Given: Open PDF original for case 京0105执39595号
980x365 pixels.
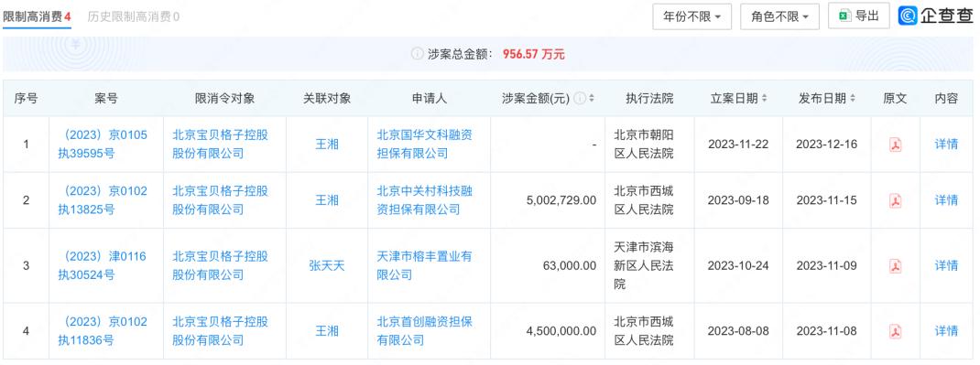Looking at the screenshot, I should click(x=896, y=145).
